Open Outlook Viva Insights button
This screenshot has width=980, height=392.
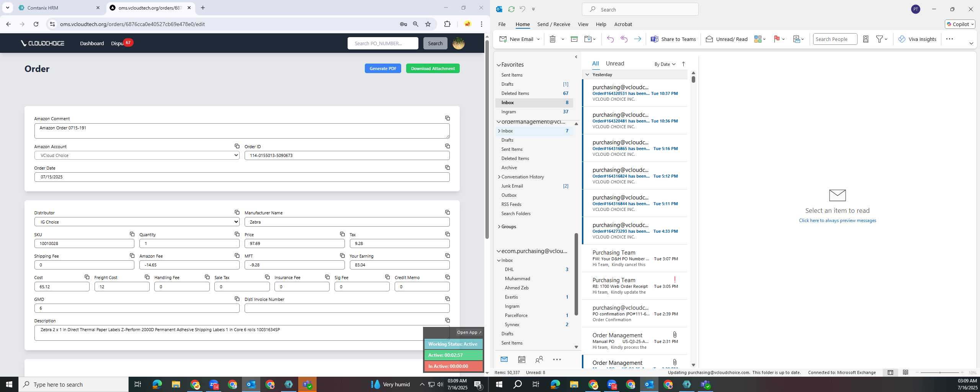coord(917,39)
